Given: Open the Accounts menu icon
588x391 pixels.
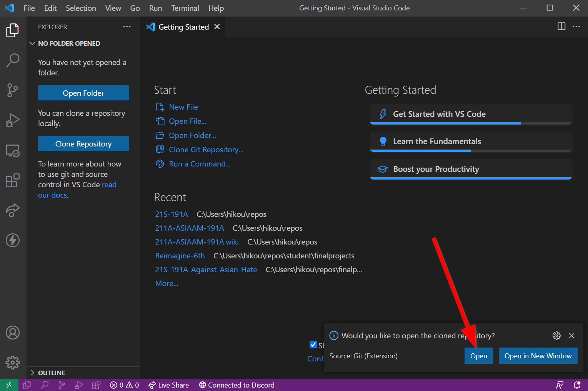Looking at the screenshot, I should coord(13,333).
